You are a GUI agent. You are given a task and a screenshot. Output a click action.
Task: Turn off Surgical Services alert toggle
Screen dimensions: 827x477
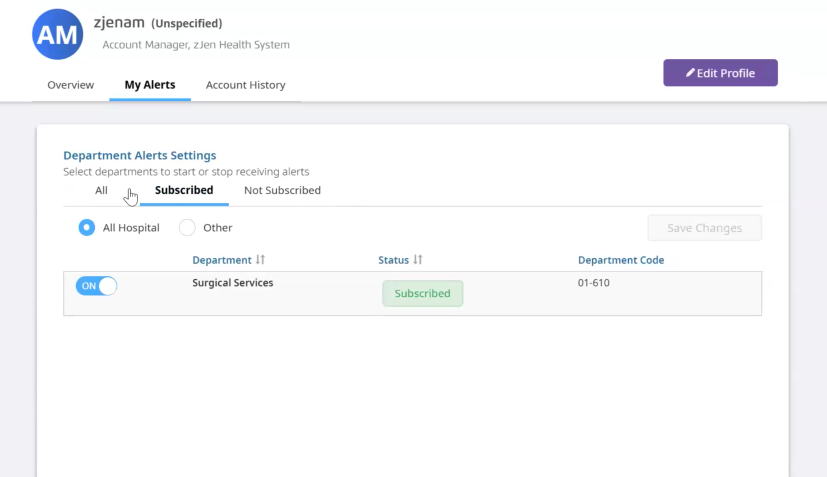(96, 286)
